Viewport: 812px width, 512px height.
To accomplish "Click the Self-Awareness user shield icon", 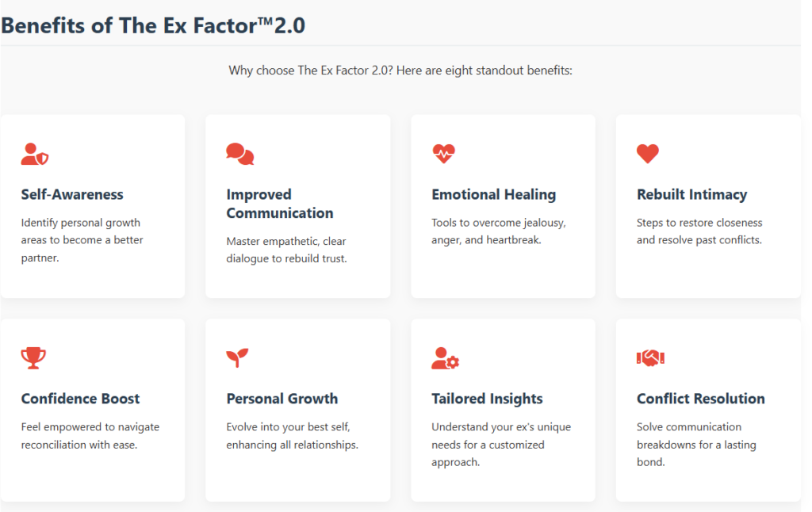I will pos(35,154).
